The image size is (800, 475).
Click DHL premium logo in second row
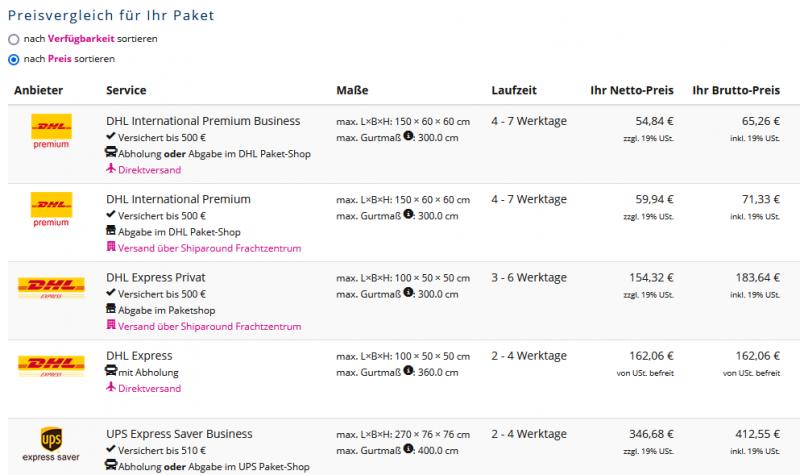pos(51,208)
